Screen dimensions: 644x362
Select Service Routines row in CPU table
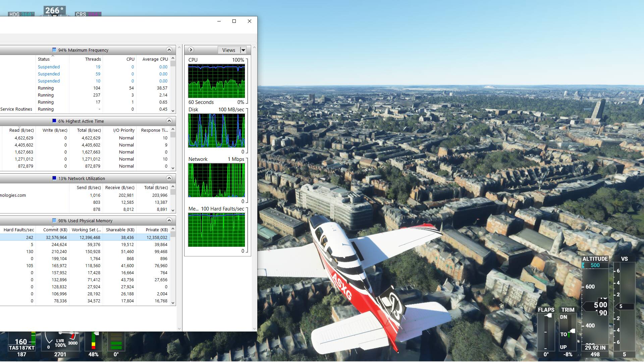click(x=85, y=109)
